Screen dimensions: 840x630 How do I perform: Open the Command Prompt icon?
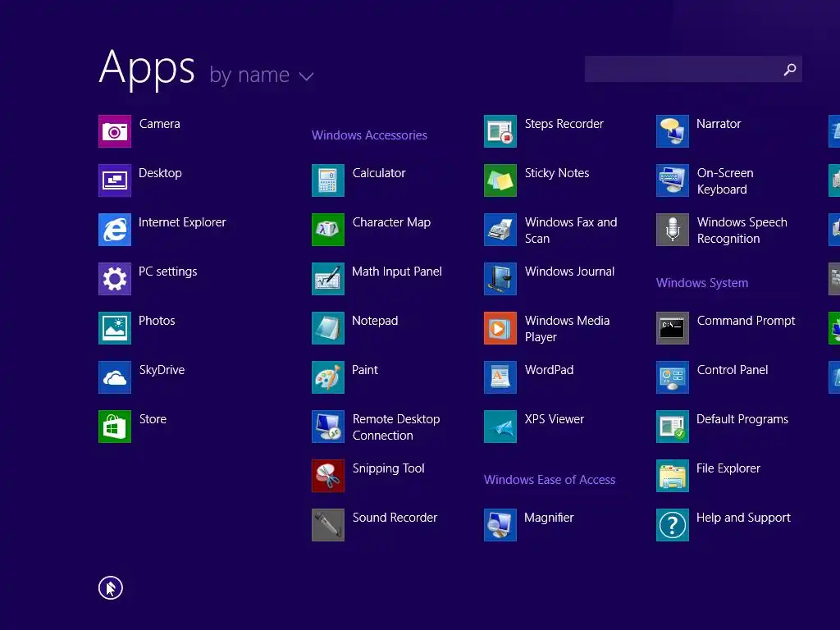pos(673,328)
